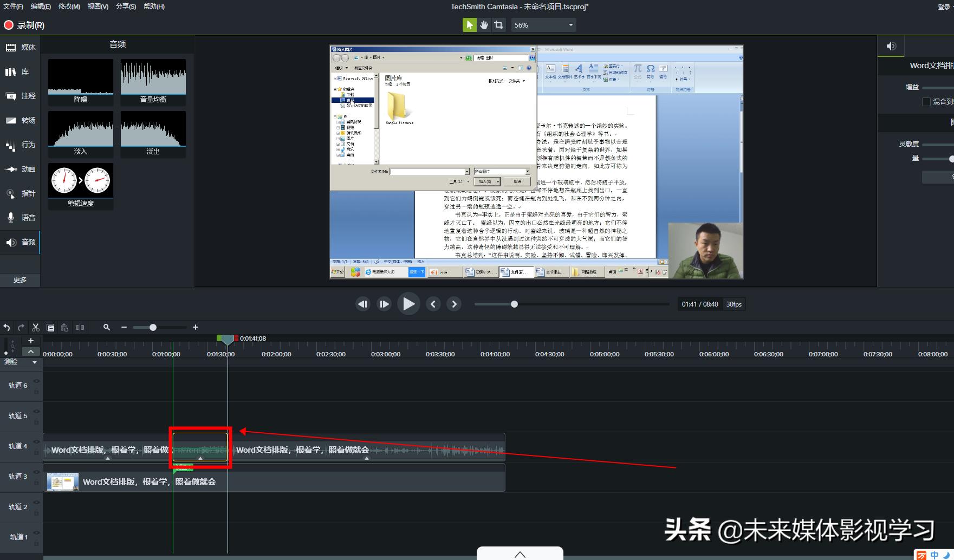954x560 pixels.
Task: Play the preview video
Action: (x=408, y=304)
